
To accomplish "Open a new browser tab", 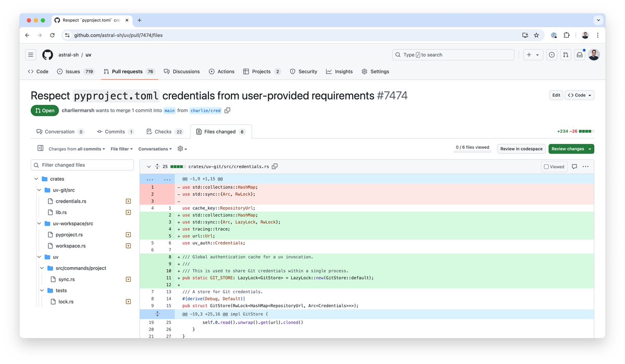I will tap(139, 20).
